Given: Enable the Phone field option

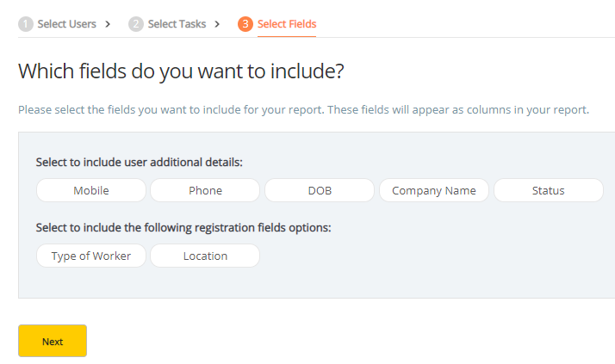Looking at the screenshot, I should tap(205, 190).
